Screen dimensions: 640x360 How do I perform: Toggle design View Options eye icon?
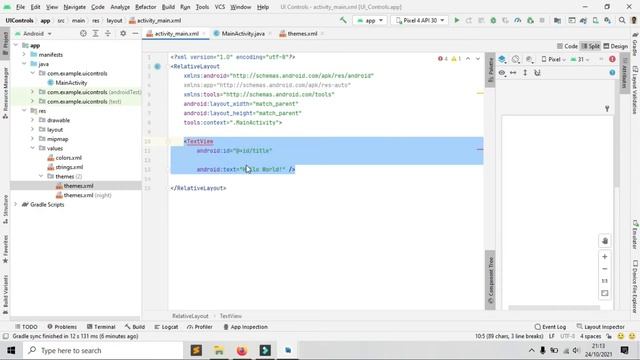tap(502, 73)
